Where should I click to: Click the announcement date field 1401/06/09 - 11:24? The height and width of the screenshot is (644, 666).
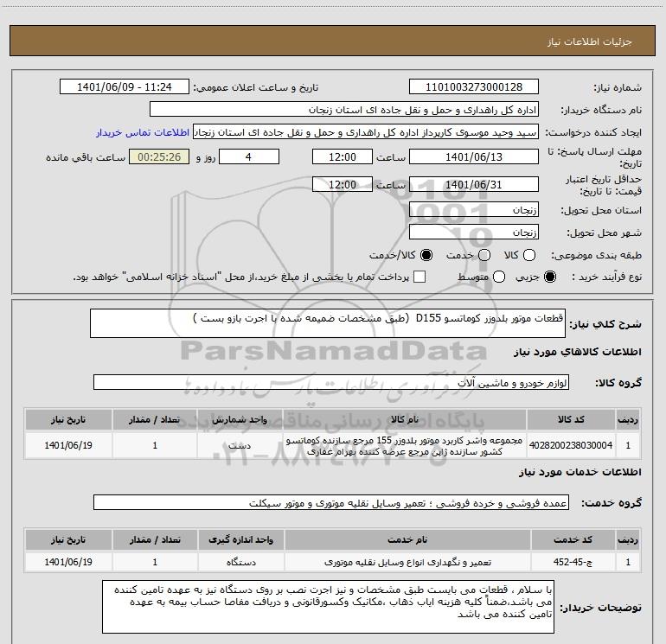(x=125, y=87)
